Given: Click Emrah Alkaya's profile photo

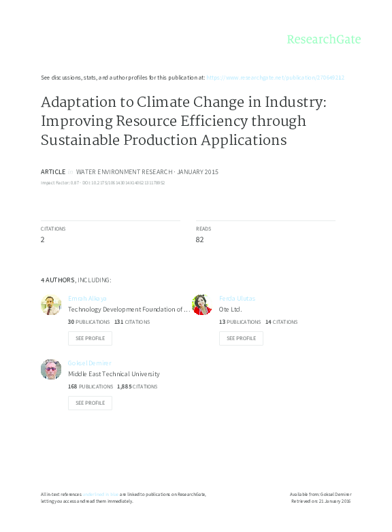Looking at the screenshot, I should click(x=51, y=305).
